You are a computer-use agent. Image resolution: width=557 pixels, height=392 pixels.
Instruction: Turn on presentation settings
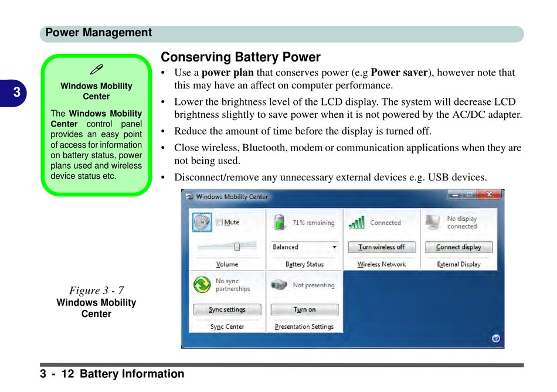304,309
